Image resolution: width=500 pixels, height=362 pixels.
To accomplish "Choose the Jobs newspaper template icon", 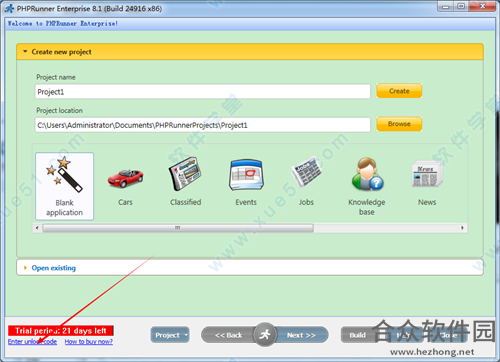I will (x=306, y=172).
